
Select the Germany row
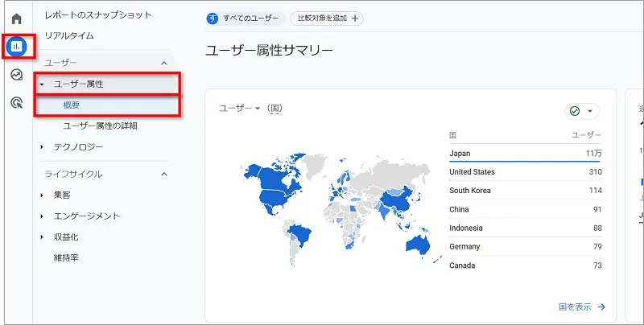[x=526, y=247]
